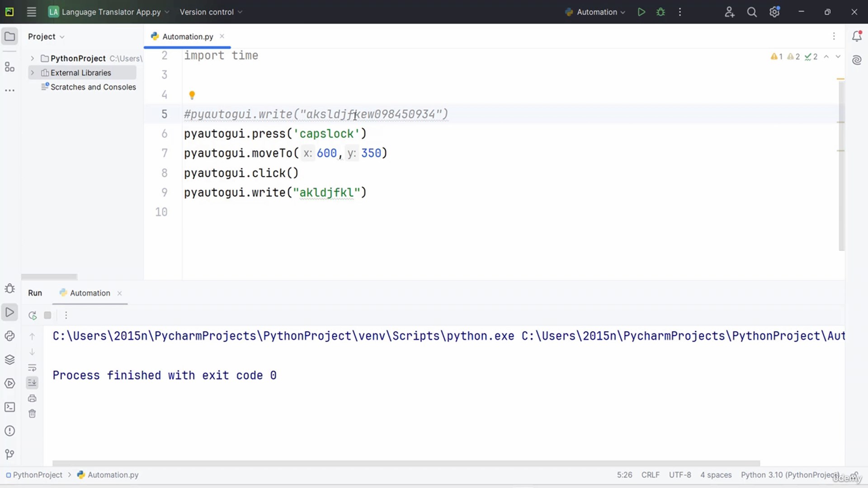The image size is (868, 488).
Task: Click the yellow light bulb intention icon
Action: click(192, 95)
